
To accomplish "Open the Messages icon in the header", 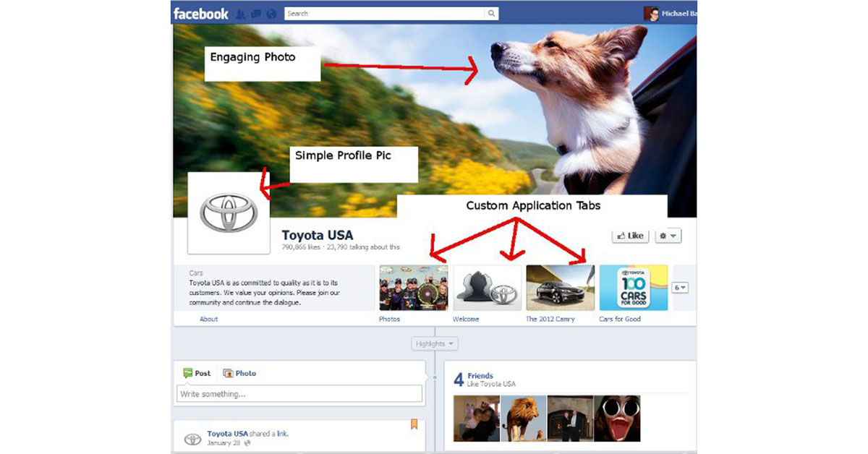I will coord(255,13).
